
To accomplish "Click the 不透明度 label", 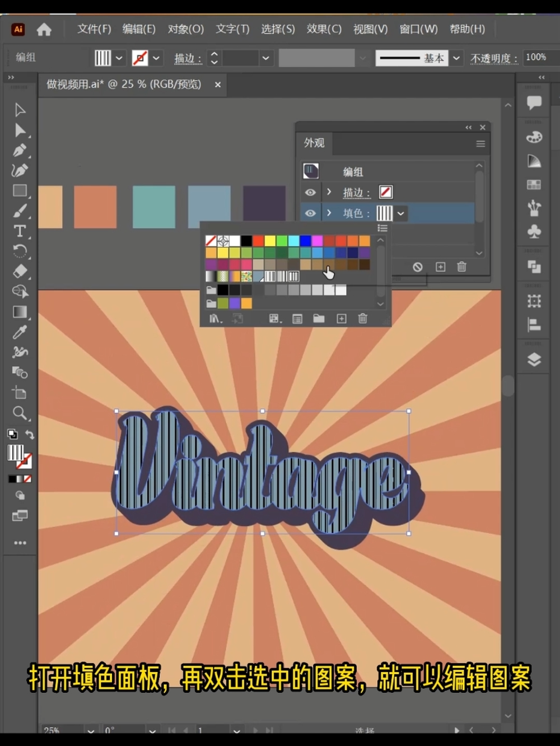I will pos(494,58).
